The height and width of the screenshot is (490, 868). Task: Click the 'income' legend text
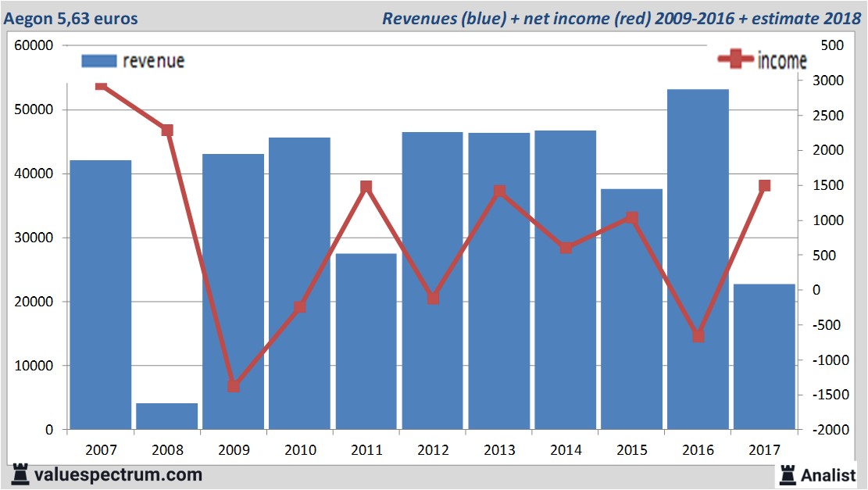[781, 60]
